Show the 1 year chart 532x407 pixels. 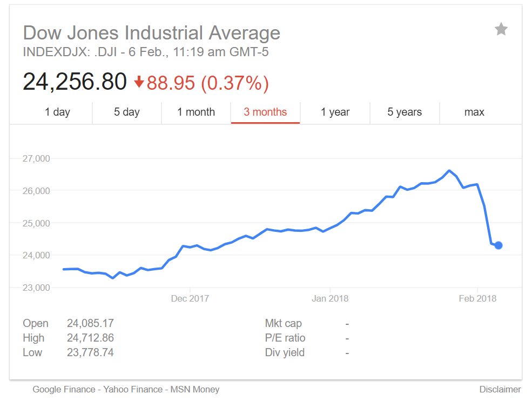point(335,112)
